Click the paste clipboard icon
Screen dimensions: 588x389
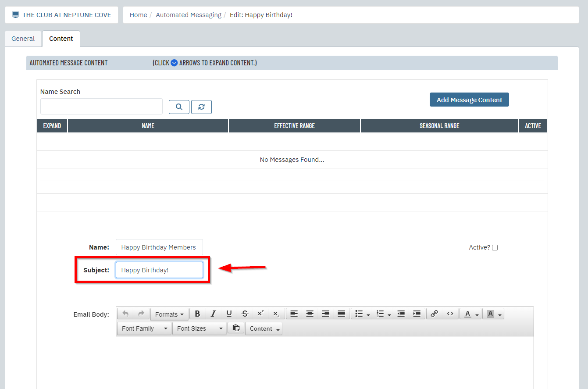[236, 328]
